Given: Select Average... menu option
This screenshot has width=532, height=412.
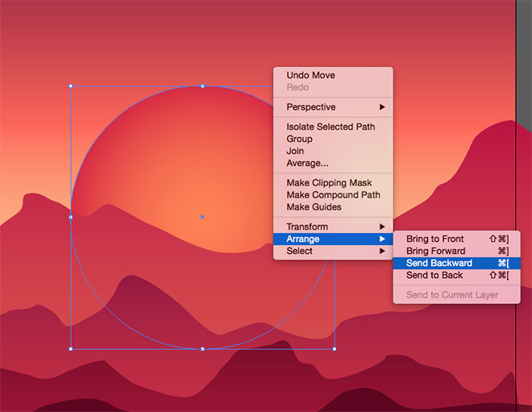Looking at the screenshot, I should pyautogui.click(x=333, y=163).
